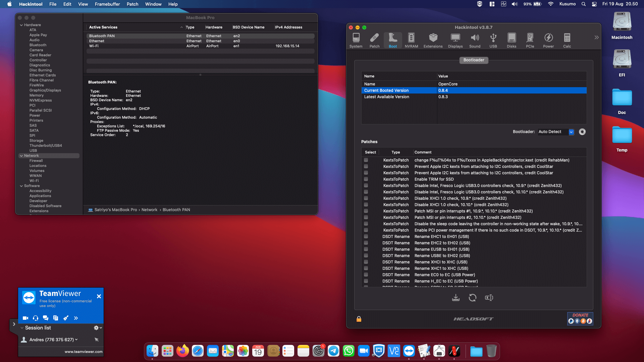Open the TeamViewer gear settings dropdown
This screenshot has width=644, height=362.
point(98,328)
